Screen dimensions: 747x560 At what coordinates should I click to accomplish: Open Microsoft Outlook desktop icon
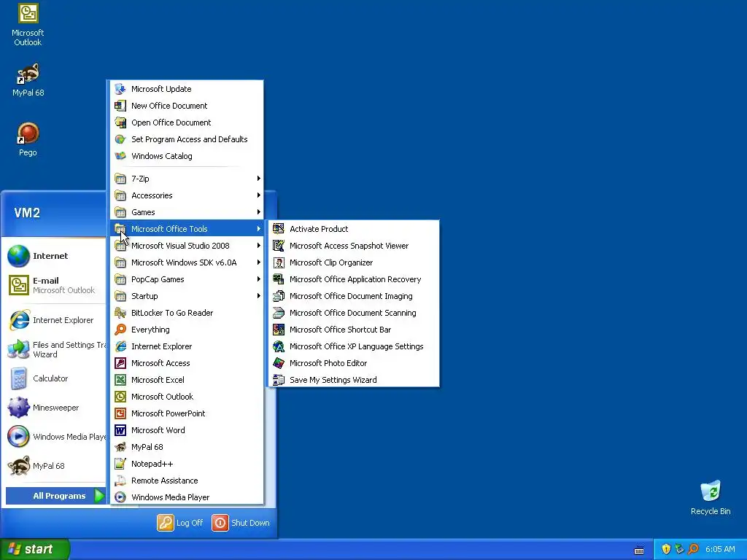point(28,25)
